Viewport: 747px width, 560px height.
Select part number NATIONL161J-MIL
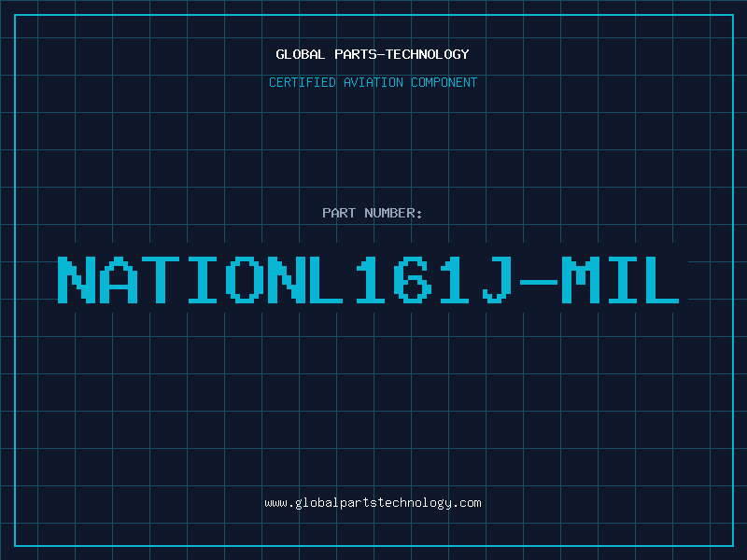point(368,280)
